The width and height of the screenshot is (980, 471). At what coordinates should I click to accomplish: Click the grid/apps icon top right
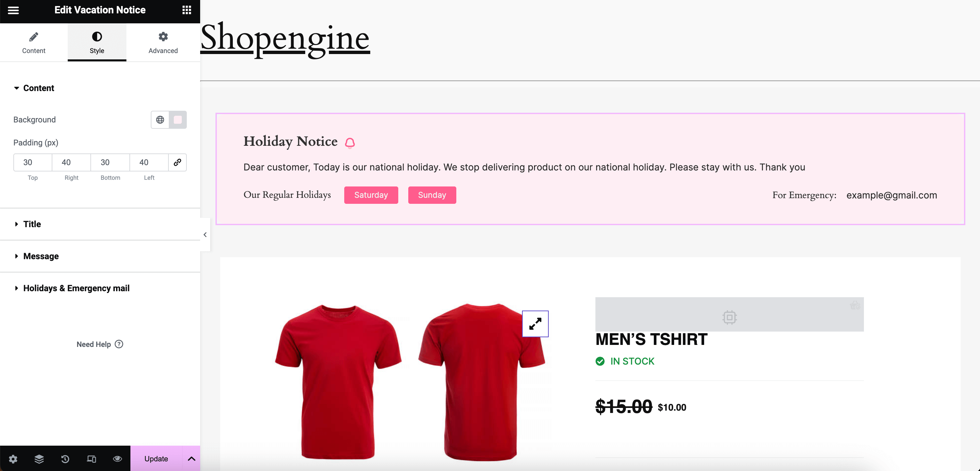point(186,10)
